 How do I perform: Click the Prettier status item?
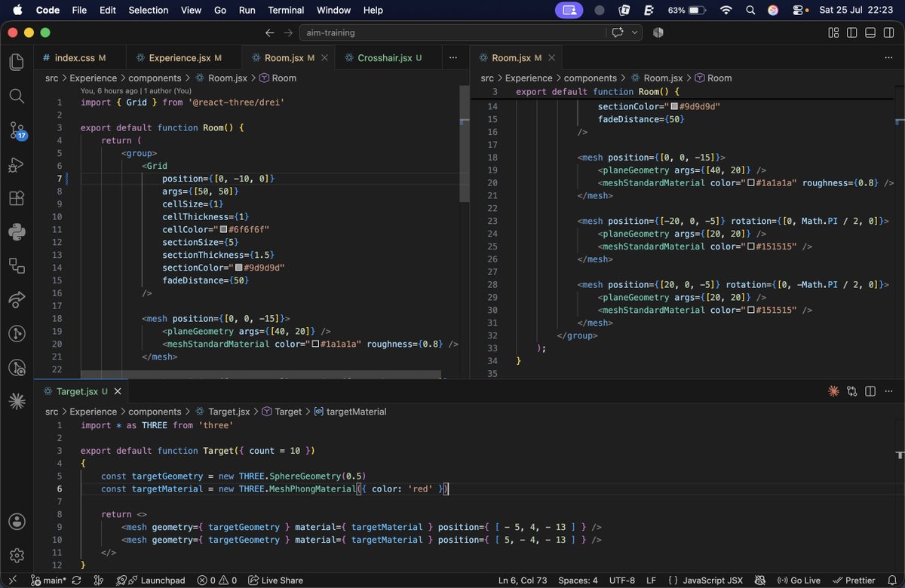(853, 580)
